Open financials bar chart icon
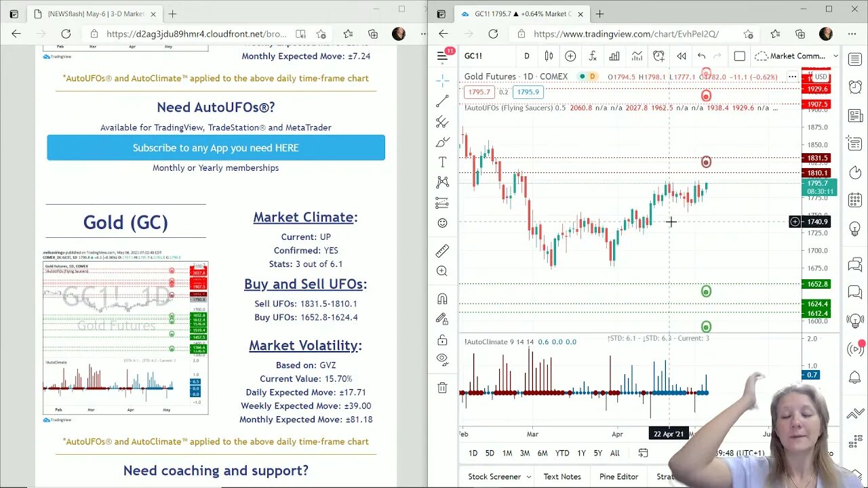 [x=614, y=56]
